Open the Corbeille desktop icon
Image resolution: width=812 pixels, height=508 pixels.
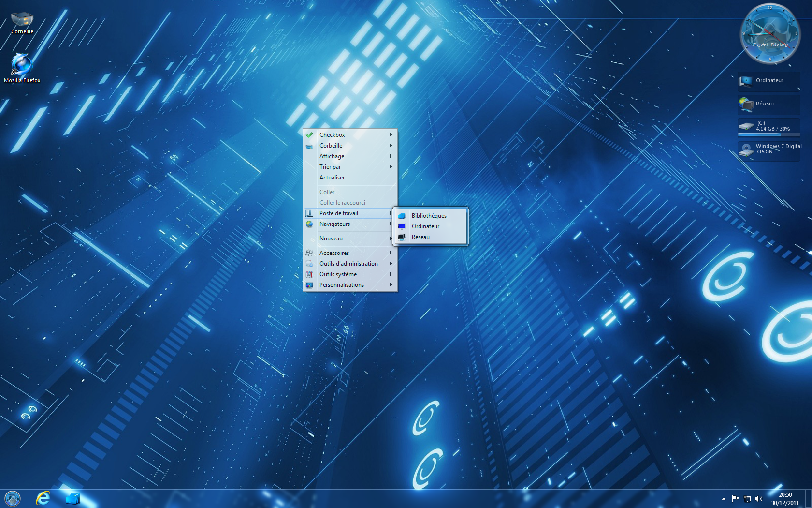tap(22, 22)
